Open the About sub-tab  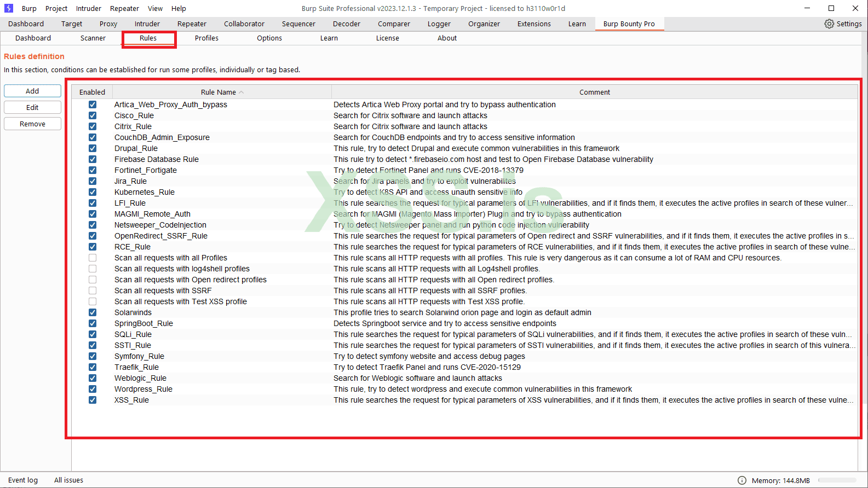coord(447,38)
